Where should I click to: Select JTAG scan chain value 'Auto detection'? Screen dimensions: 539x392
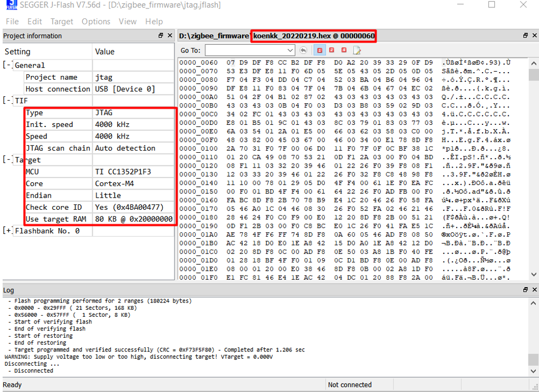pos(125,148)
